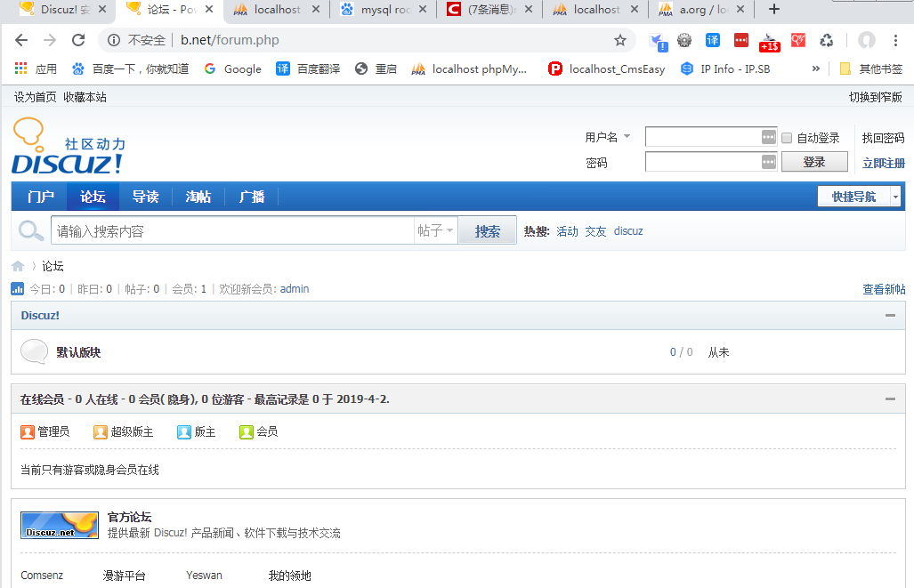The width and height of the screenshot is (914, 588).
Task: Click the Discuz! logo
Action: click(69, 146)
